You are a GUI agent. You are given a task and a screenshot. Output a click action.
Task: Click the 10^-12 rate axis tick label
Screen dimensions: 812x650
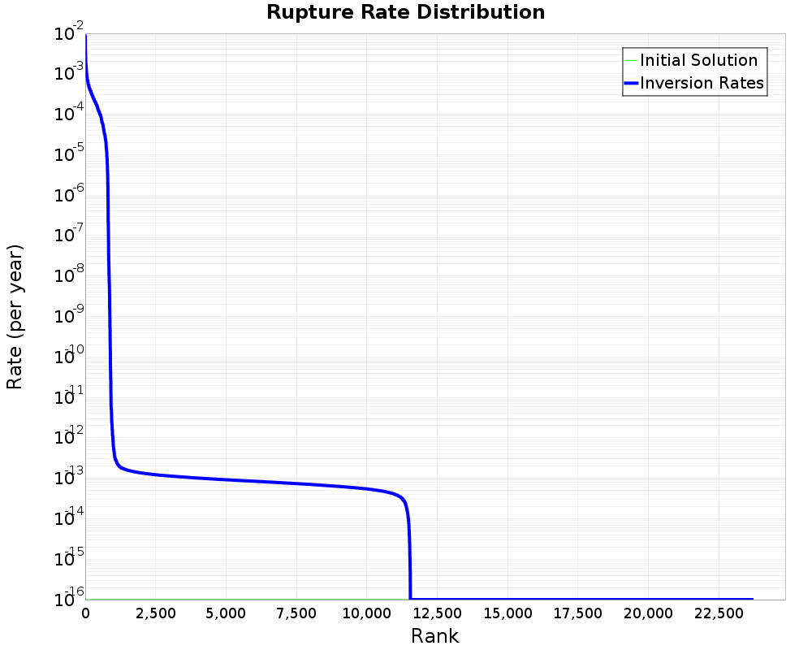pyautogui.click(x=68, y=436)
